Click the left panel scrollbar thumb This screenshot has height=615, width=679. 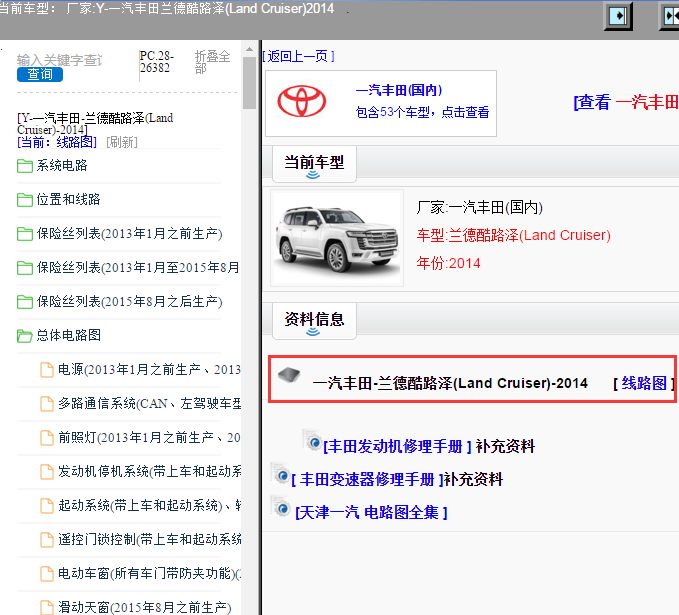[249, 83]
